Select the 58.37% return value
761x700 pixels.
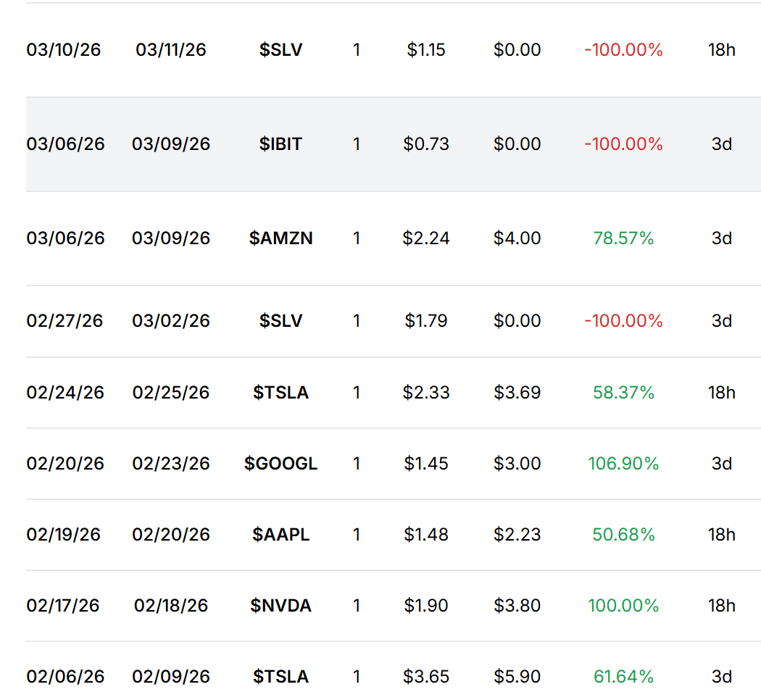pyautogui.click(x=623, y=392)
